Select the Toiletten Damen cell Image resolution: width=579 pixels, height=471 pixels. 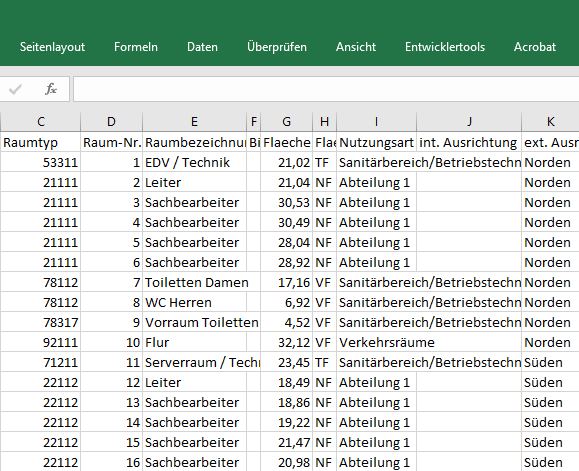point(195,282)
